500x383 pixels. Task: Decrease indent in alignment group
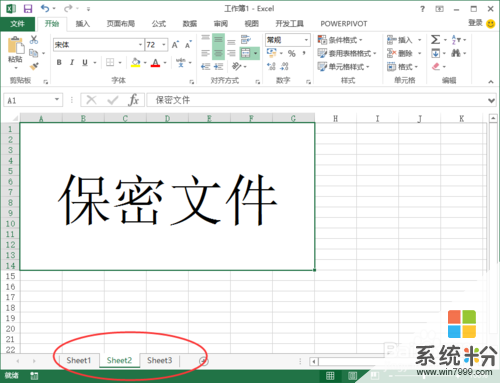(206, 66)
